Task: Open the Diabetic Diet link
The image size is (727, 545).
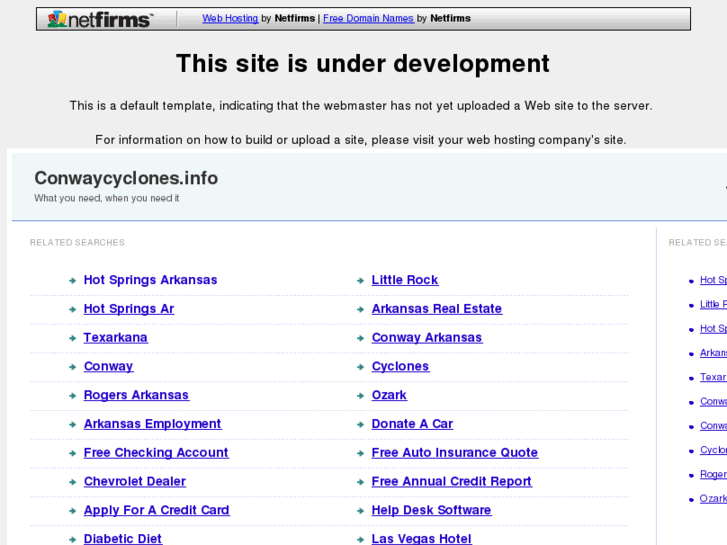Action: point(123,538)
